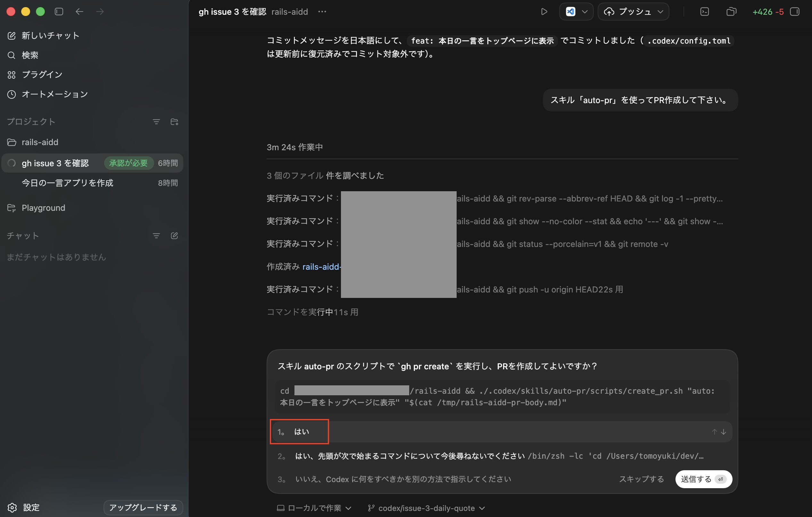Select option 1 はい
This screenshot has width=812, height=517.
click(x=301, y=432)
